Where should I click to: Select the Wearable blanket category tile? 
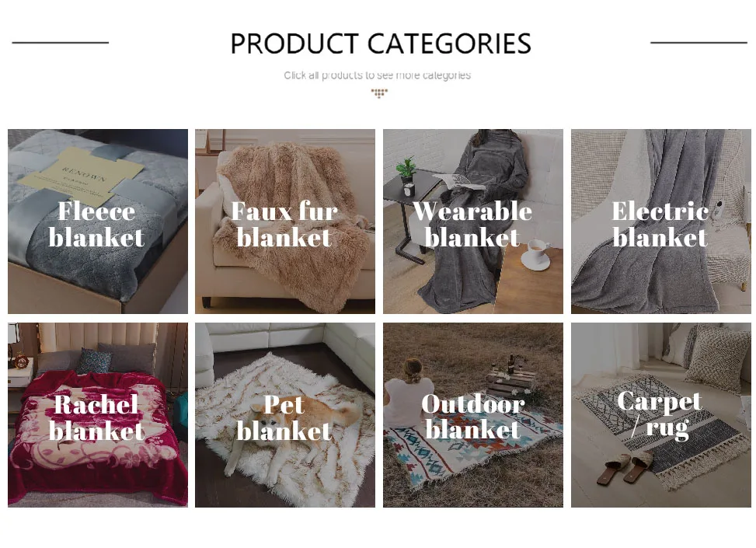(x=473, y=222)
